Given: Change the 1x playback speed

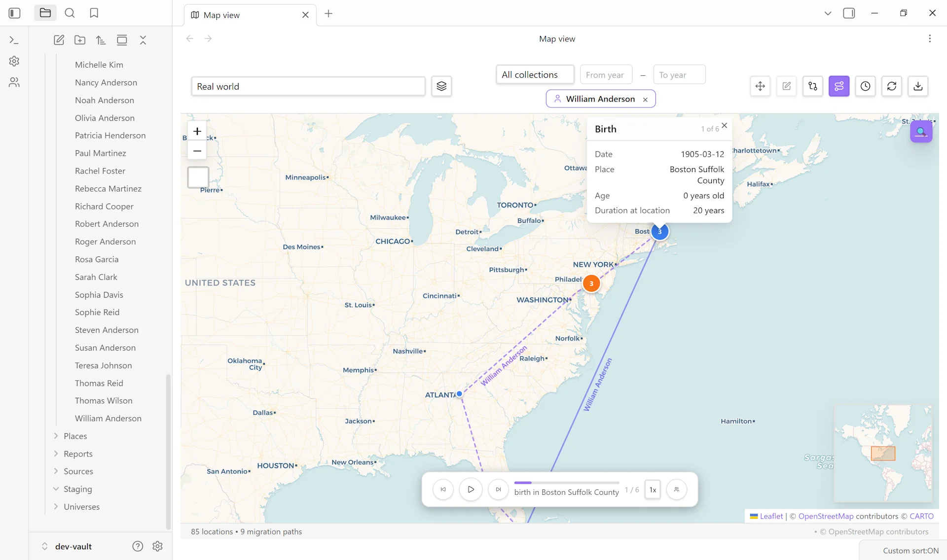Looking at the screenshot, I should click(653, 490).
